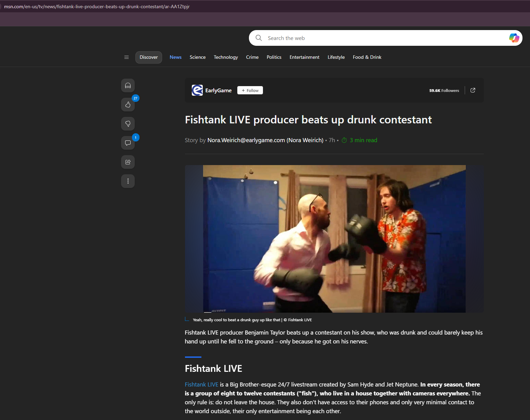Viewport: 530px width, 420px height.
Task: Click the EarlyGame publisher name
Action: tap(218, 90)
